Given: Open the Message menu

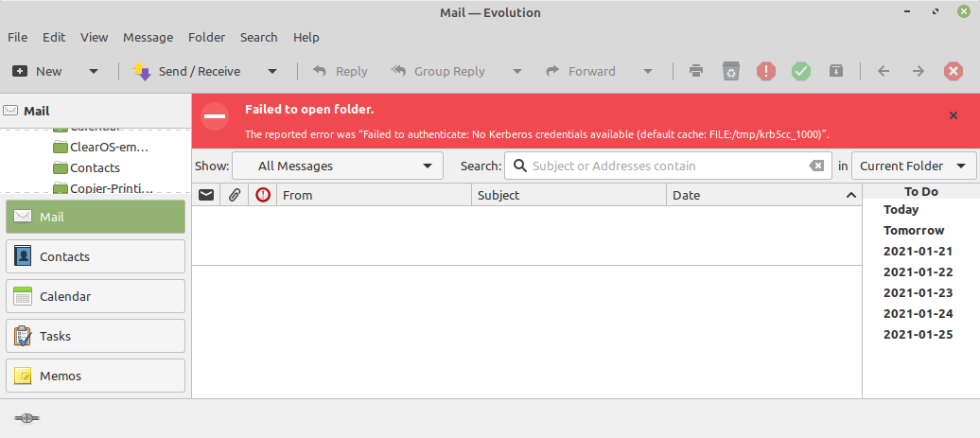Looking at the screenshot, I should point(149,38).
